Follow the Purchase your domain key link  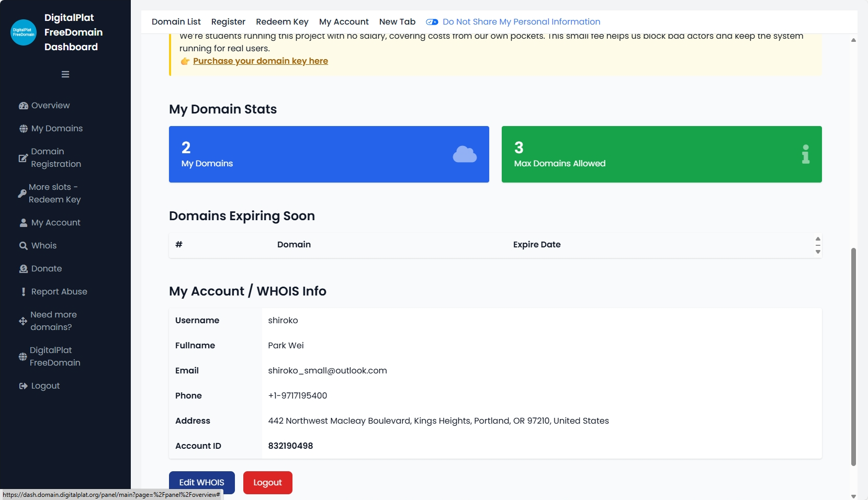click(260, 61)
